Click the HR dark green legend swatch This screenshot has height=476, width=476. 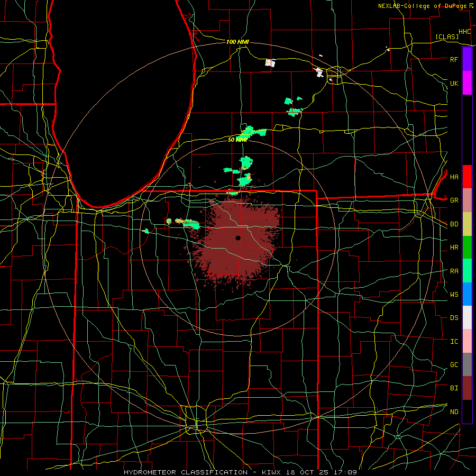[x=467, y=247]
